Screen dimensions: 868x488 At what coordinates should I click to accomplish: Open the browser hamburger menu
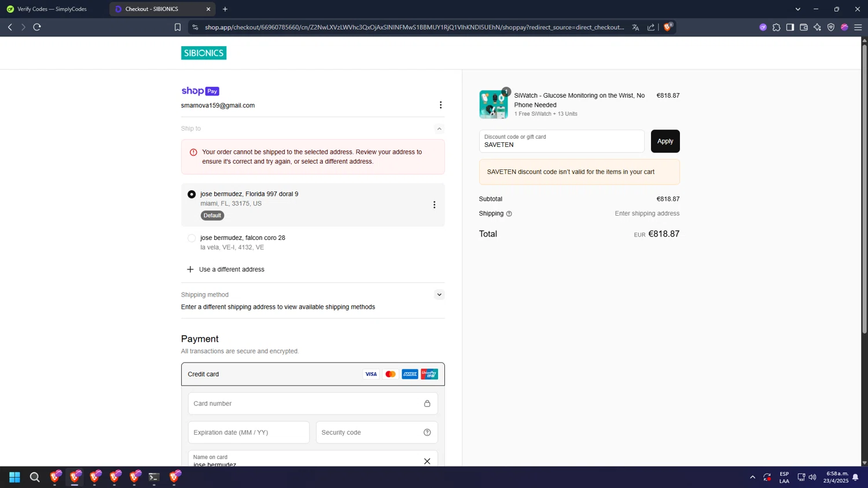point(858,27)
